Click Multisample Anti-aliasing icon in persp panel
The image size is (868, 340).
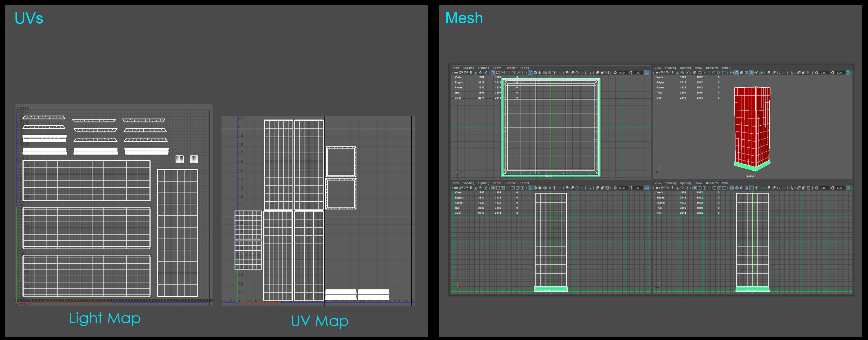point(779,73)
